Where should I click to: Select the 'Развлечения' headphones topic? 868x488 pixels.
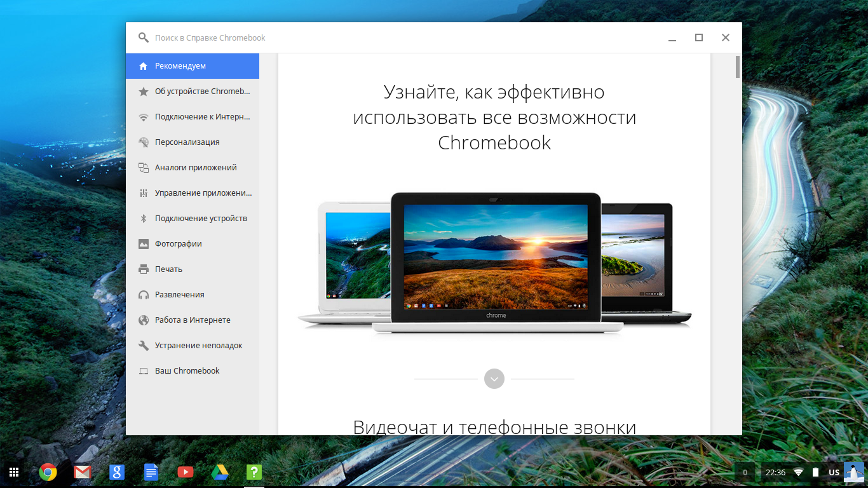193,295
